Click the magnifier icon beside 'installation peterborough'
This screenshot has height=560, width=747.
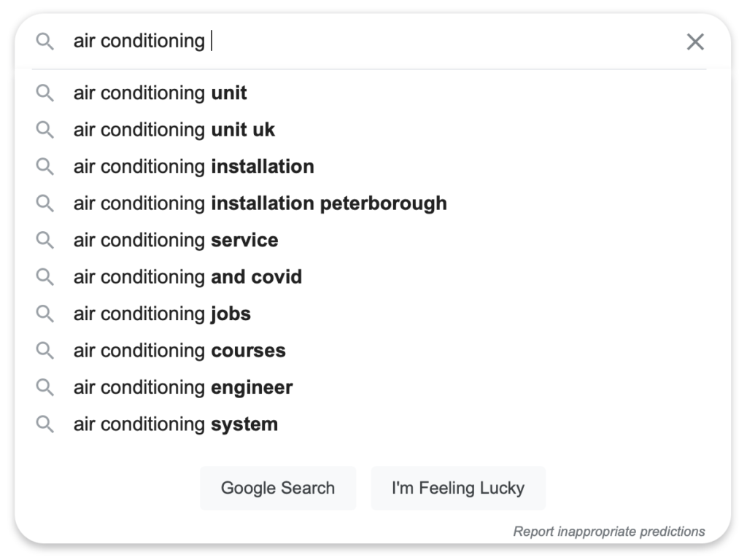[x=44, y=203]
